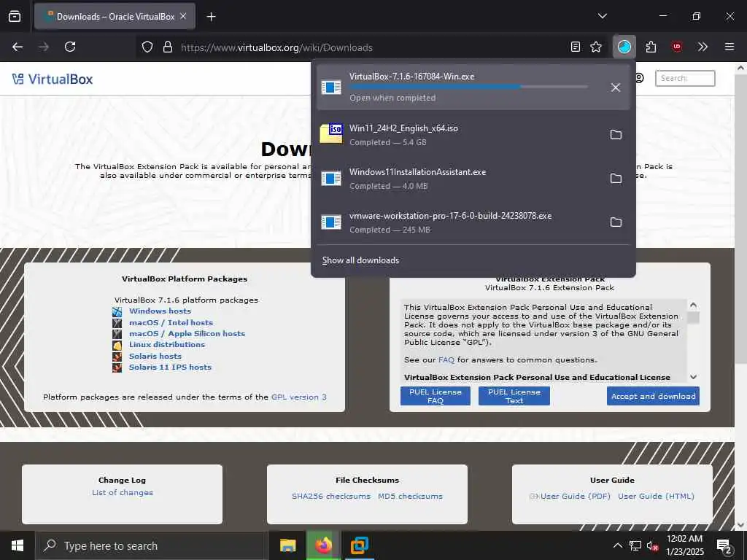Bookmark this page with star icon

point(596,47)
